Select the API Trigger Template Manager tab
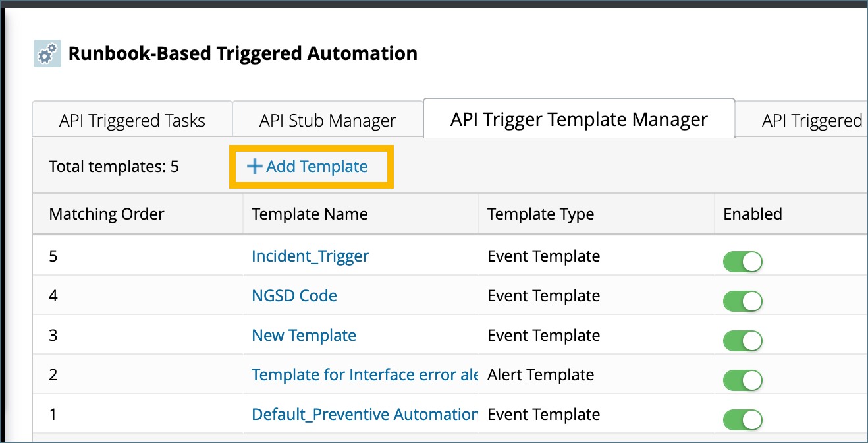Image resolution: width=868 pixels, height=443 pixels. pos(578,119)
